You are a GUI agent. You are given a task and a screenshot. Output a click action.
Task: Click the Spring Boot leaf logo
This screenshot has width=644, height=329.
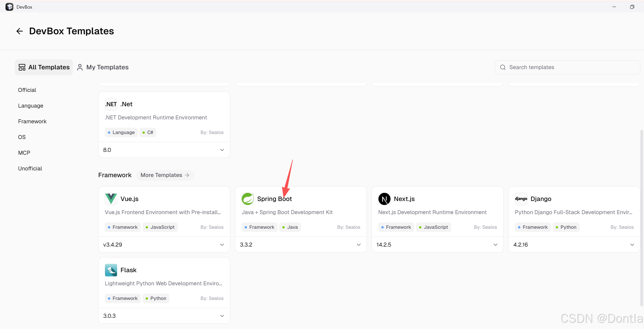click(247, 199)
